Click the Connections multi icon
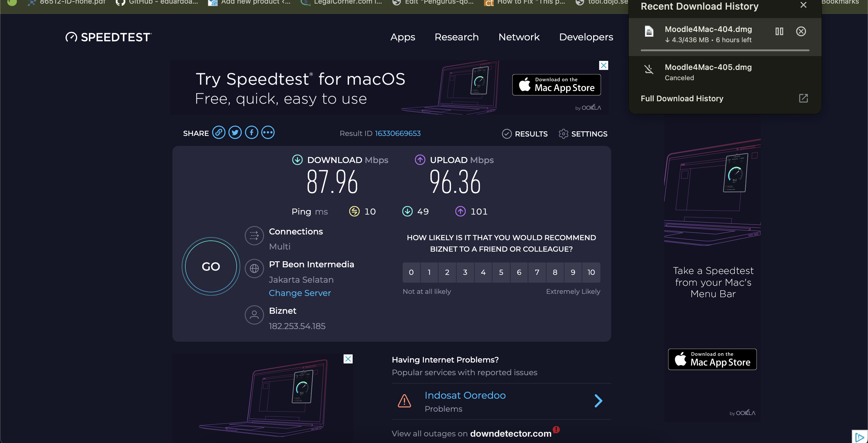 pyautogui.click(x=254, y=235)
